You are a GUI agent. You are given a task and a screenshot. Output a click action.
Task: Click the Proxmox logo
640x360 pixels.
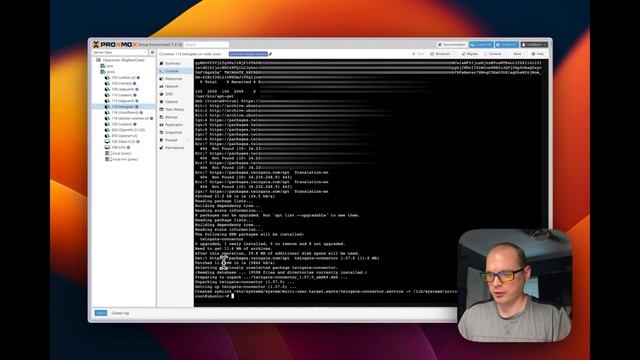click(115, 44)
